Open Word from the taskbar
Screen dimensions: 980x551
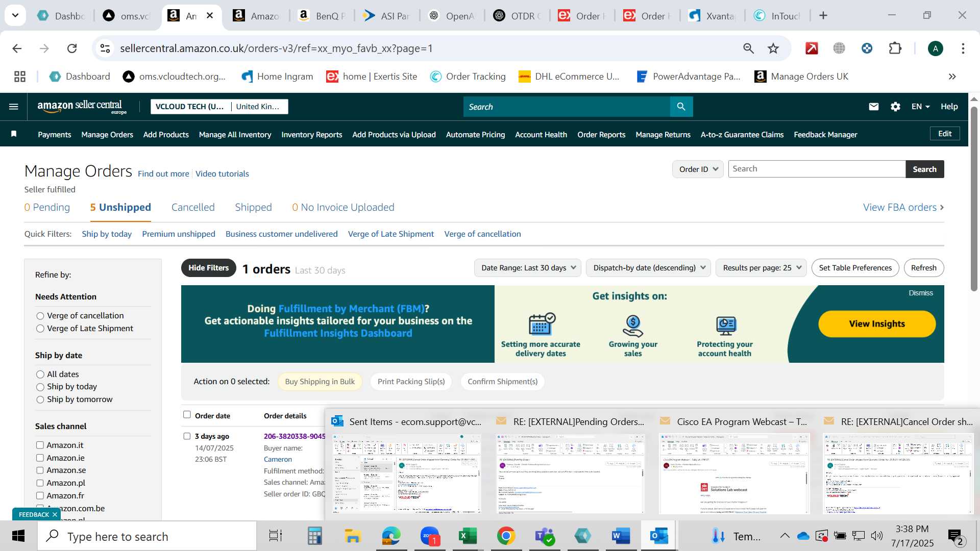click(621, 536)
